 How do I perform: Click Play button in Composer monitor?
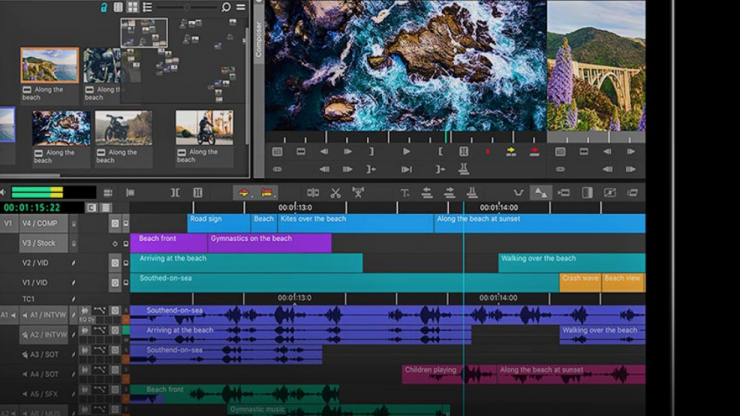(406, 152)
